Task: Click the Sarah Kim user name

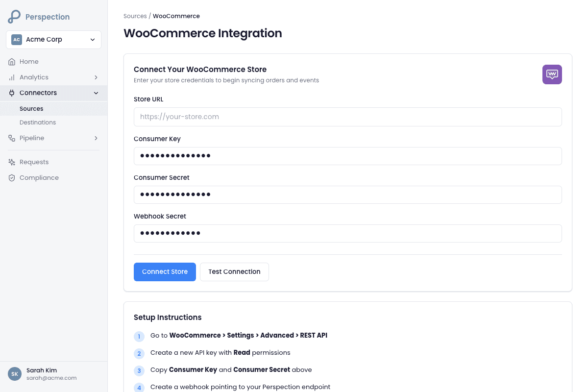Action: [x=42, y=370]
